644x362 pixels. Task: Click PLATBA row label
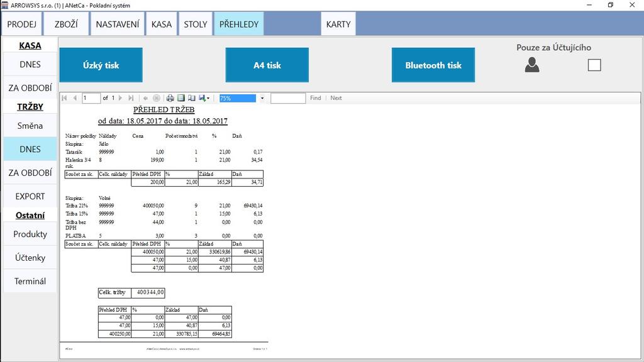pos(75,236)
